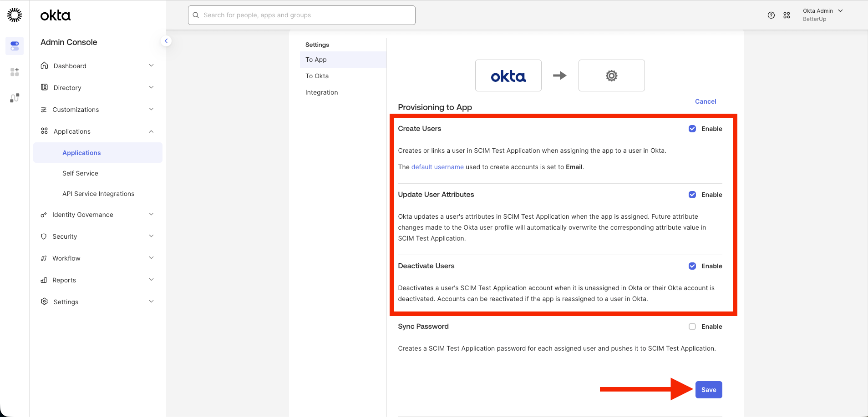Click the Security label in sidebar
This screenshot has height=417, width=868.
[65, 236]
